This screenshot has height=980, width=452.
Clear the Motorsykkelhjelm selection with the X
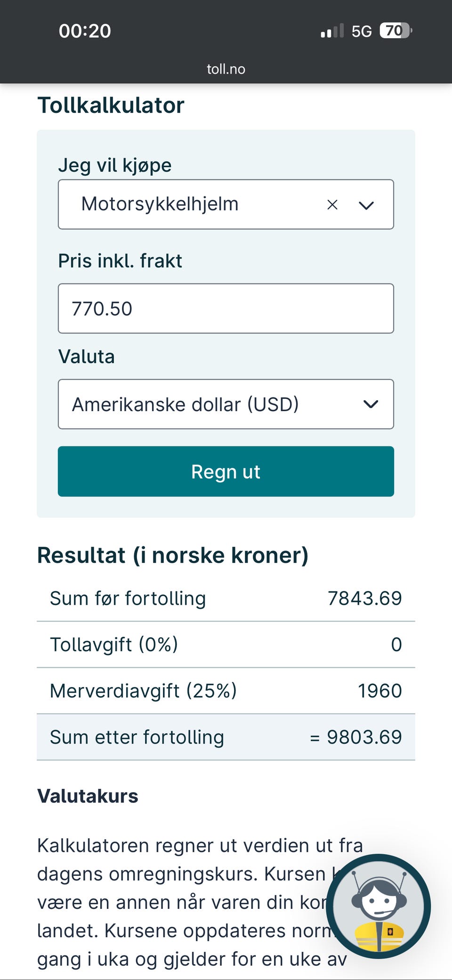click(x=332, y=205)
